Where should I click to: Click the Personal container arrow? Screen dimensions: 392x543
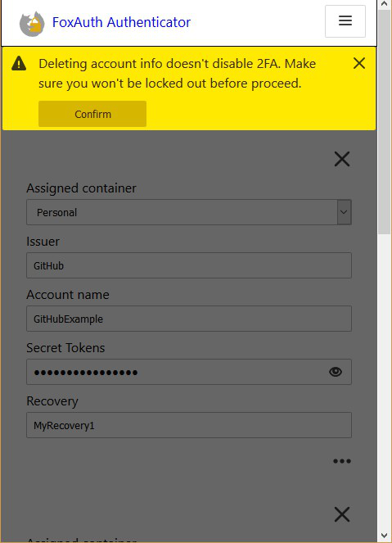point(344,212)
